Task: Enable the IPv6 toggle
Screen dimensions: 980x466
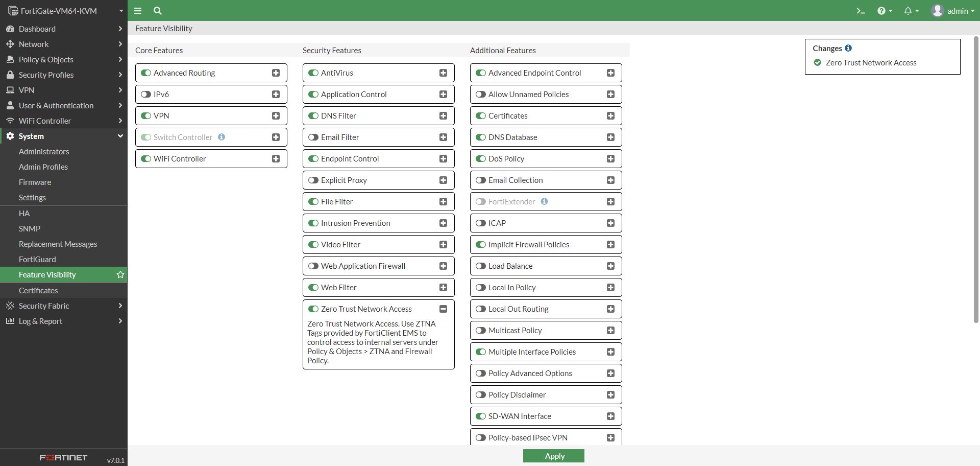Action: point(146,94)
